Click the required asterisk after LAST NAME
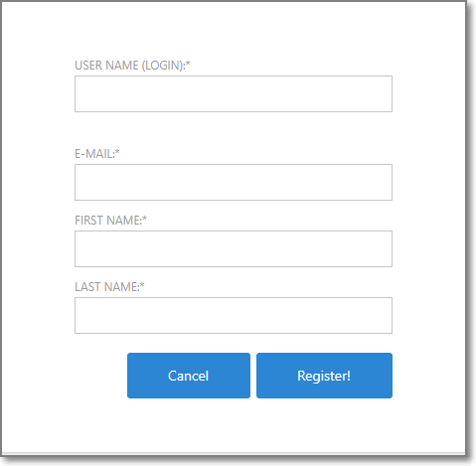 pos(142,285)
